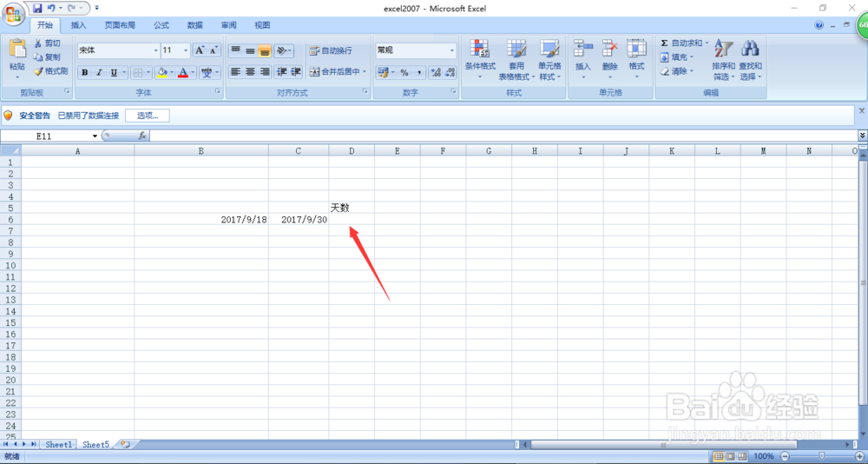Click the zoom slider handle

821,455
